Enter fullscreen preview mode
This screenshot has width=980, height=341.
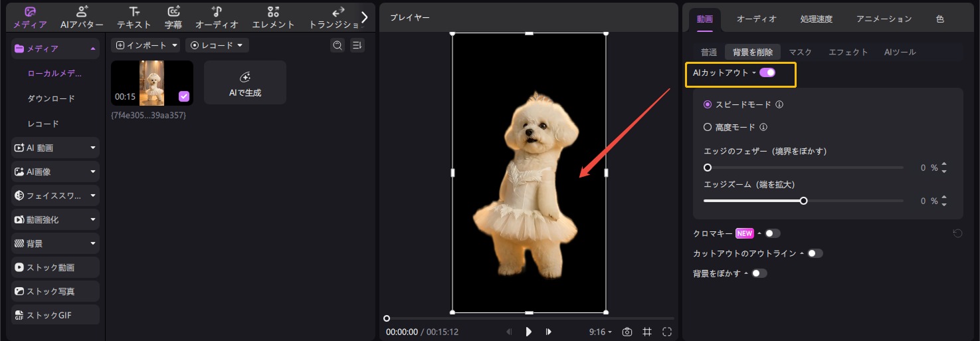[667, 332]
